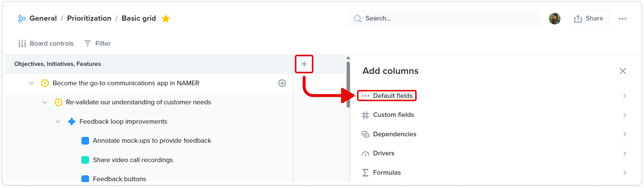Click the user avatar photo
Screen dimensions: 644x188
tap(554, 19)
